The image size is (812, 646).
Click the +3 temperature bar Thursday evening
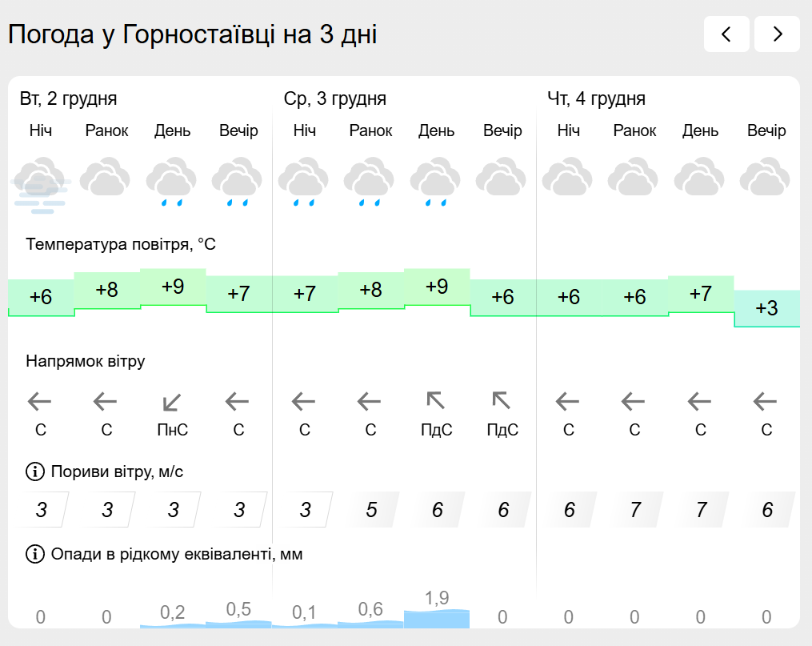click(766, 308)
